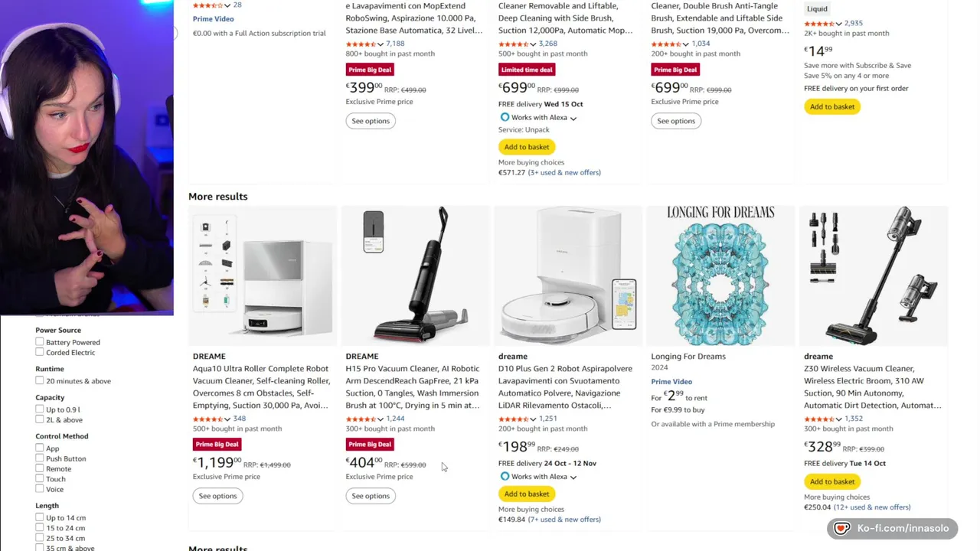Viewport: 980px width, 551px height.
Task: Click the Ko-fi heart icon
Action: (841, 528)
